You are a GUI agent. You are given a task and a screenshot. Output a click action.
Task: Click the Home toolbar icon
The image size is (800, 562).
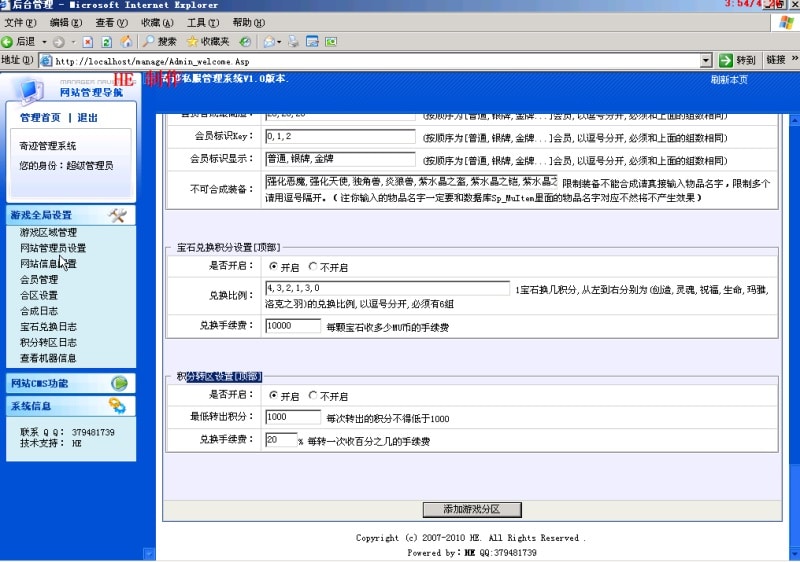(126, 42)
